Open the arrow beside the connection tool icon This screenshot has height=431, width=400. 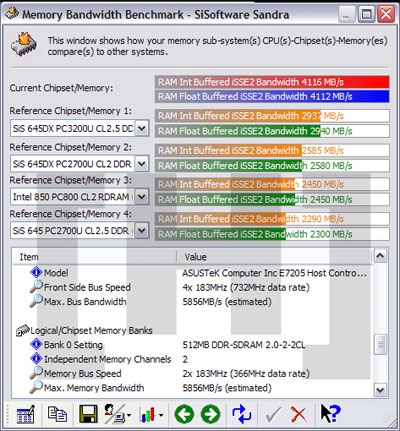click(x=129, y=415)
